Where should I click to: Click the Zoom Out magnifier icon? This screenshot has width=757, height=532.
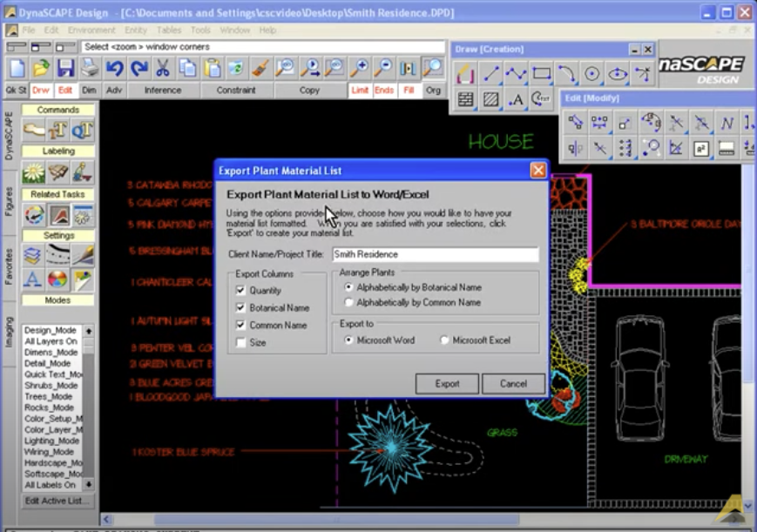(383, 68)
